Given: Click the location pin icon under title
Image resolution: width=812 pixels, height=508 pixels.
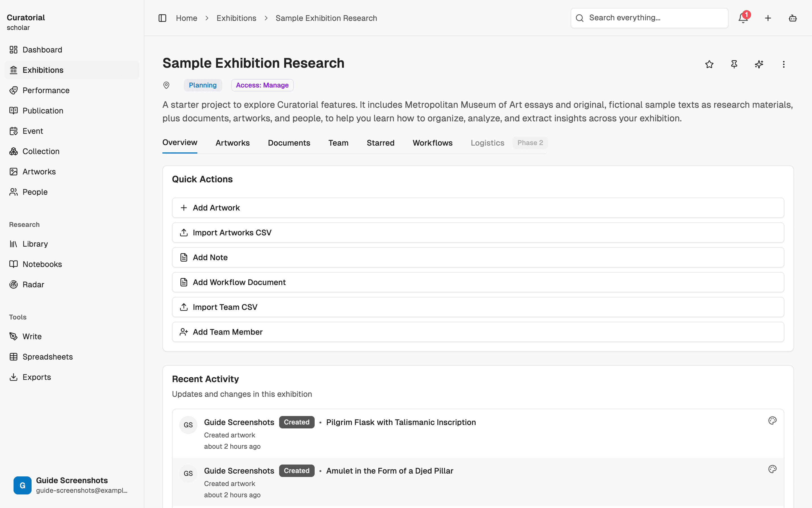Looking at the screenshot, I should tap(166, 85).
